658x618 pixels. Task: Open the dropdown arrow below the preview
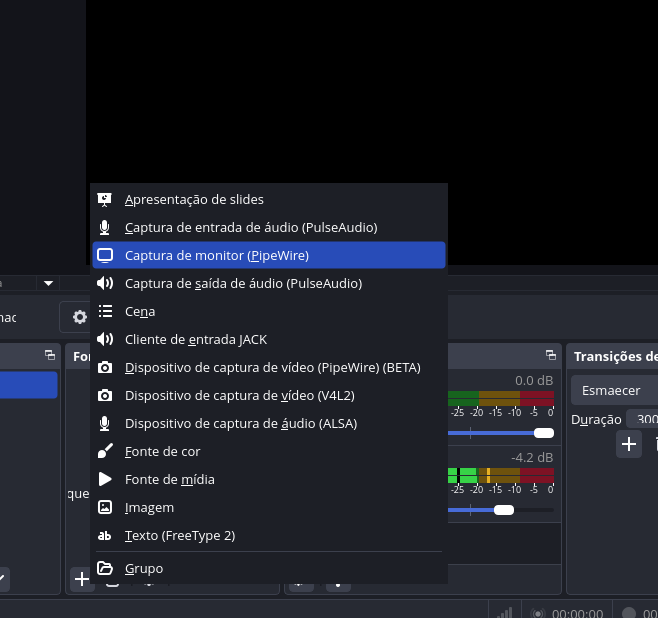[x=49, y=284]
